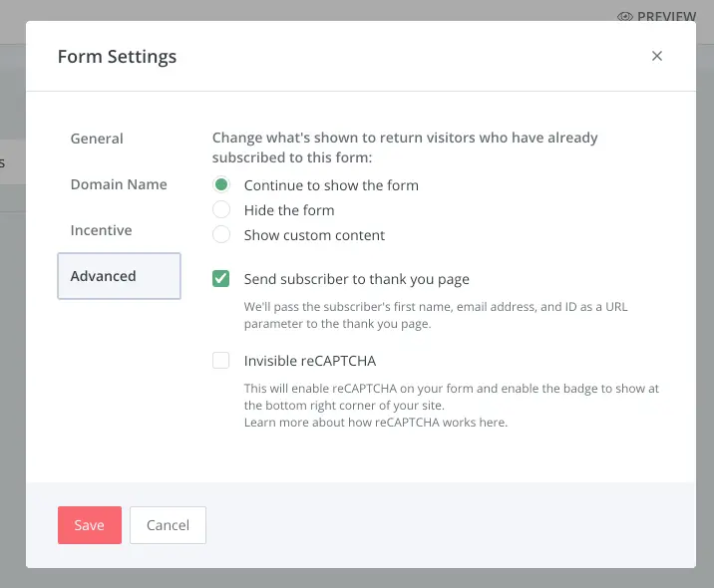Click the eye icon beside Preview
This screenshot has width=714, height=588.
(x=625, y=17)
